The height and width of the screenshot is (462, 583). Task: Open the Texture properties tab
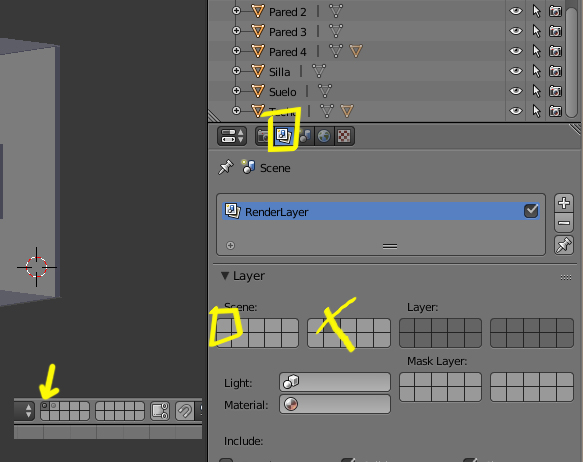point(344,136)
